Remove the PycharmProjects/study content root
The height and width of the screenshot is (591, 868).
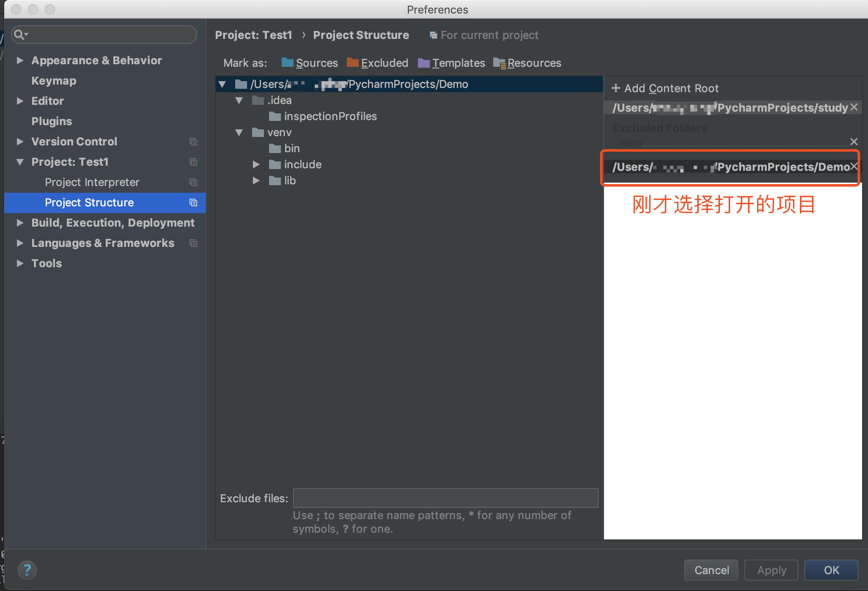coord(854,107)
